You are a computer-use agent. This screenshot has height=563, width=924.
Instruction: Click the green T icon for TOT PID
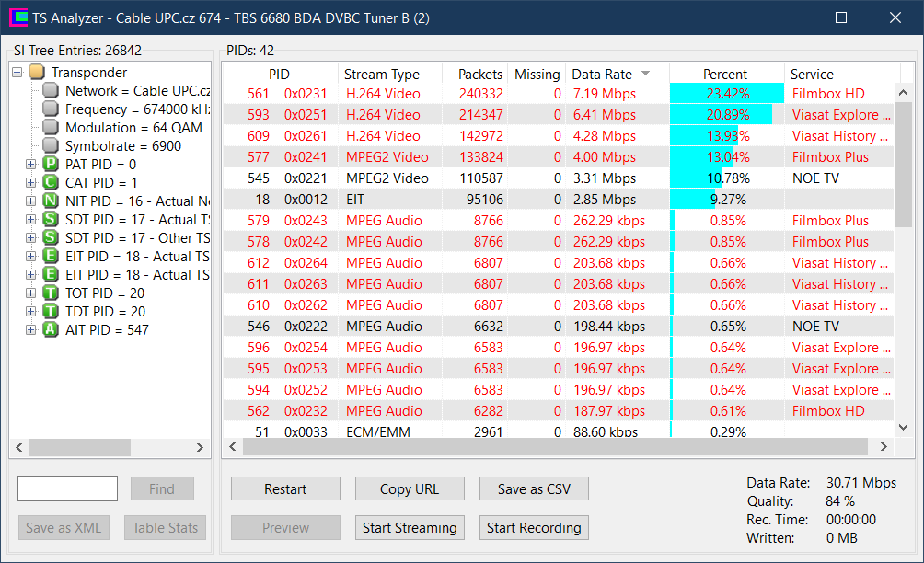[51, 293]
